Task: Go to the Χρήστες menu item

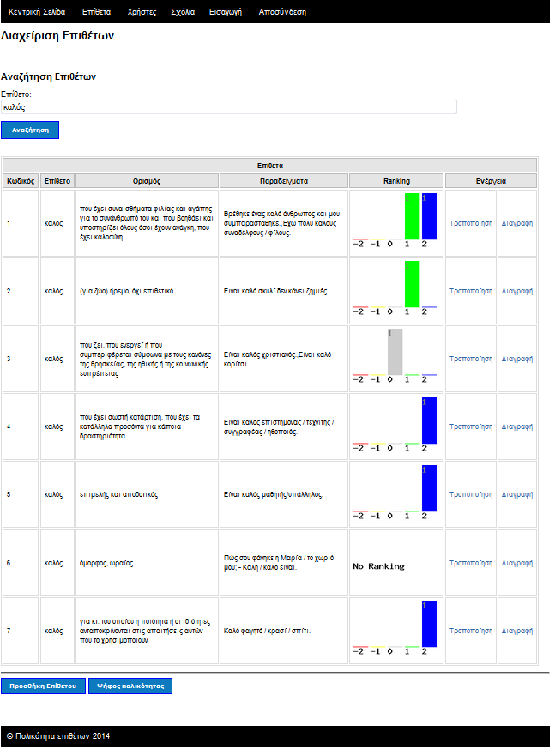Action: tap(142, 12)
